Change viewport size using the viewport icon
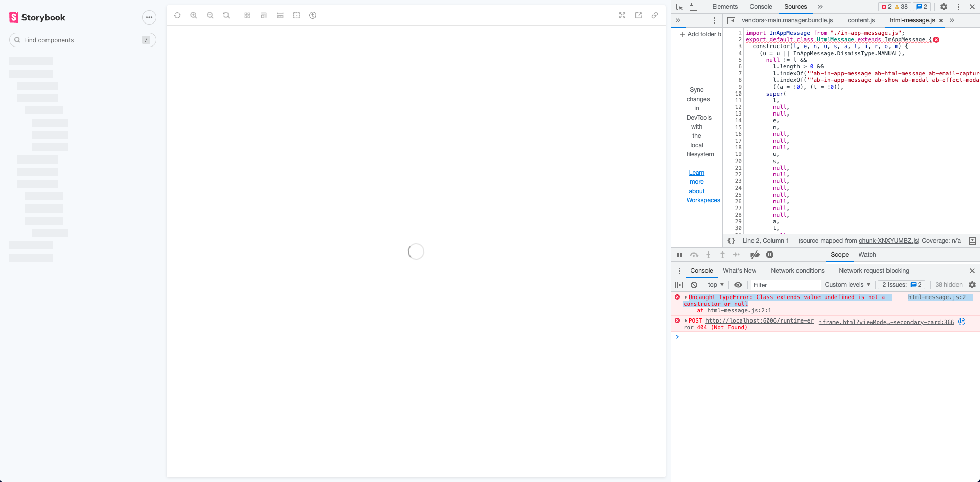Image resolution: width=980 pixels, height=482 pixels. click(x=264, y=15)
